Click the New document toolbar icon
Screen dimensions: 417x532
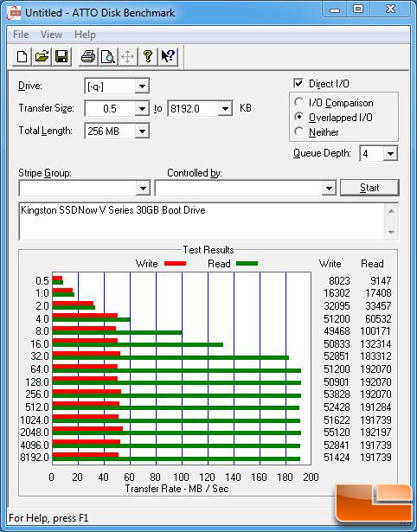(x=22, y=56)
